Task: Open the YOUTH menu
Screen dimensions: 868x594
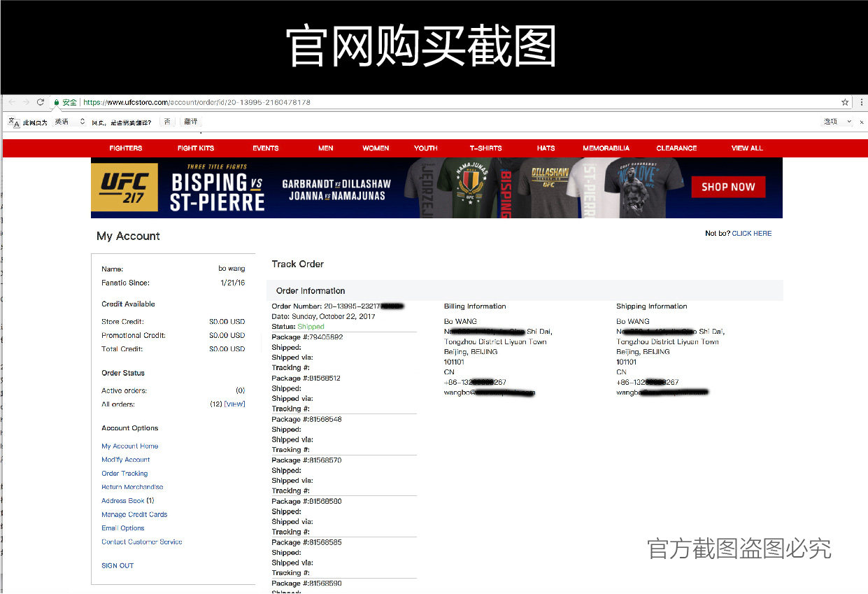Action: [426, 148]
